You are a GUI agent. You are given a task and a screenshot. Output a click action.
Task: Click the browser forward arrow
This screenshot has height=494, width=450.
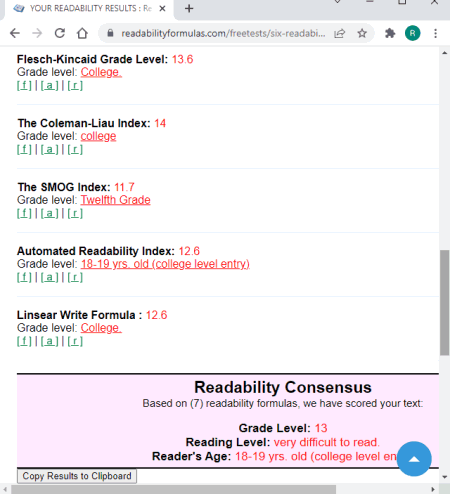(37, 33)
